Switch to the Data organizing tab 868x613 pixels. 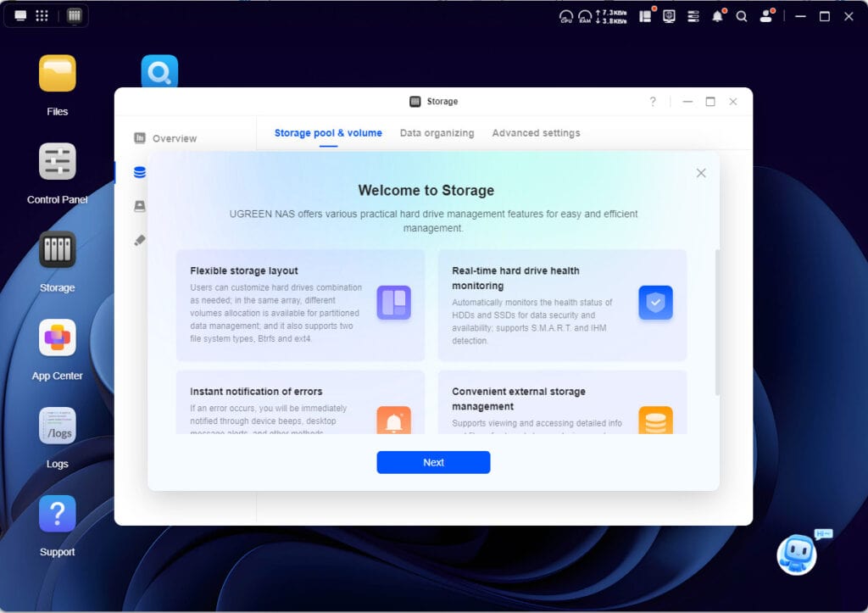tap(437, 133)
